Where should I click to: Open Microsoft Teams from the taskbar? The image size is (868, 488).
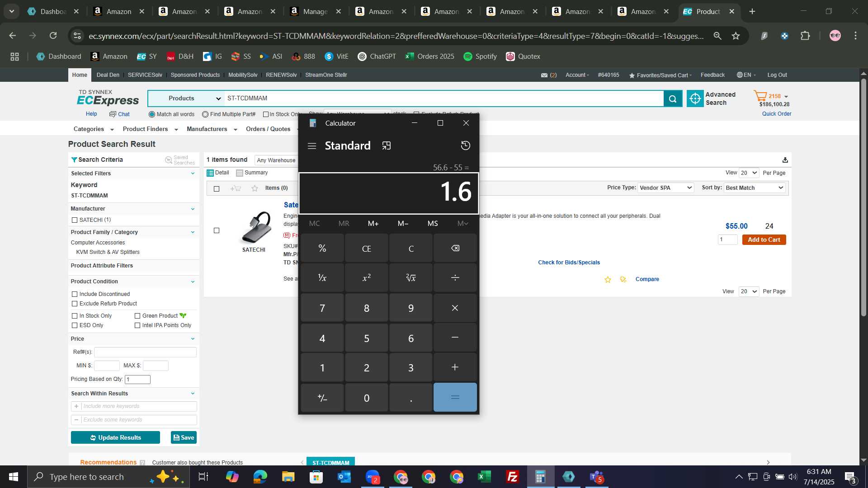(x=596, y=477)
